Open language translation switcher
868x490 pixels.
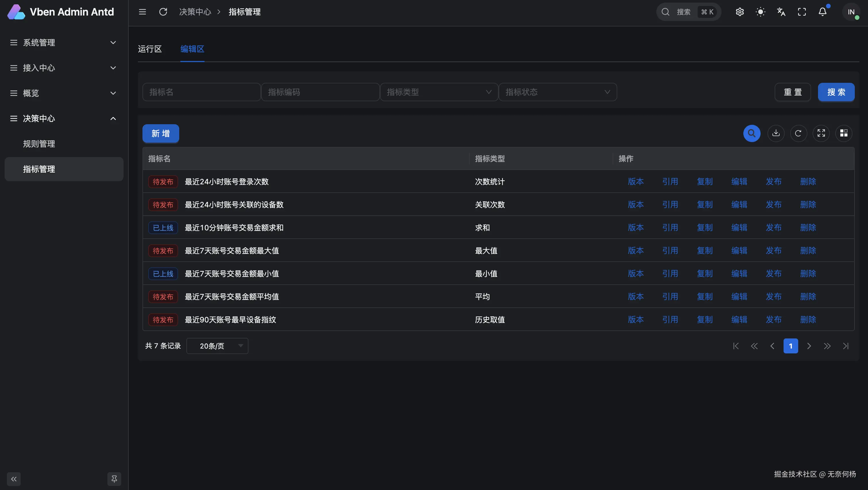781,12
